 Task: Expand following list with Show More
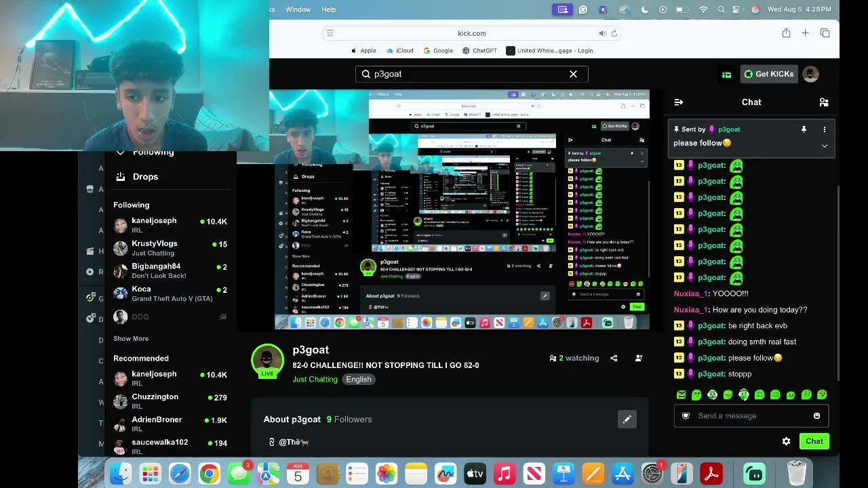pyautogui.click(x=131, y=339)
